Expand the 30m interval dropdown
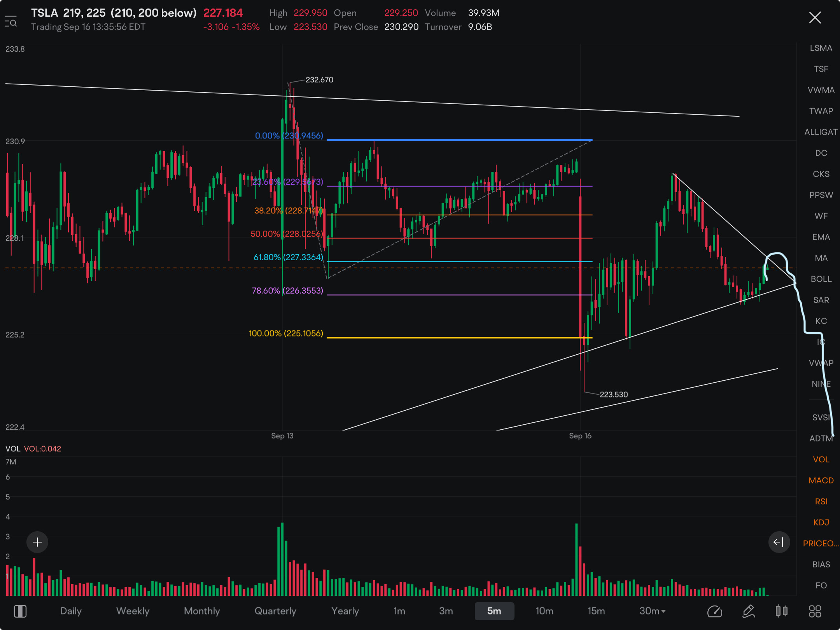This screenshot has height=630, width=840. pyautogui.click(x=653, y=611)
